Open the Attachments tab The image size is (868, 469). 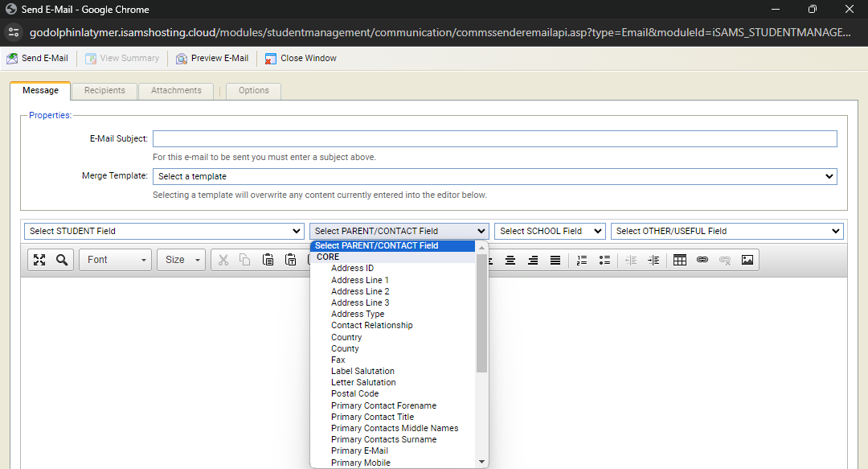click(x=176, y=90)
